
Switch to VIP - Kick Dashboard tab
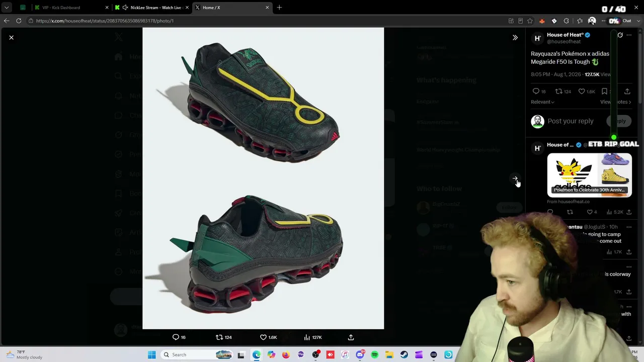coord(72,8)
